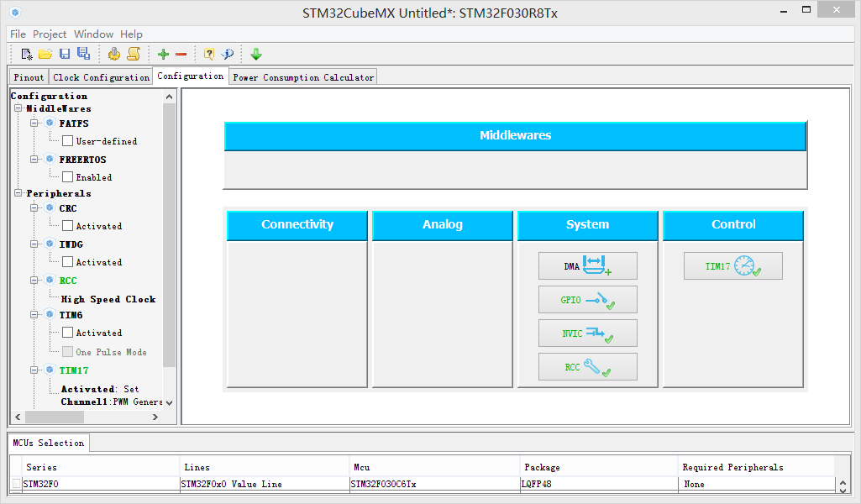Viewport: 861px width, 504px height.
Task: Click the tree panel vertical scrollbar thumb
Action: click(169, 234)
